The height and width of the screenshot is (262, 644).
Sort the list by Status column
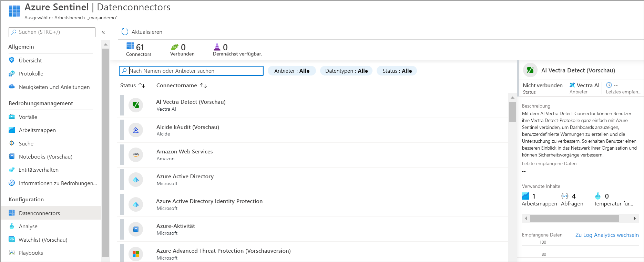click(133, 85)
